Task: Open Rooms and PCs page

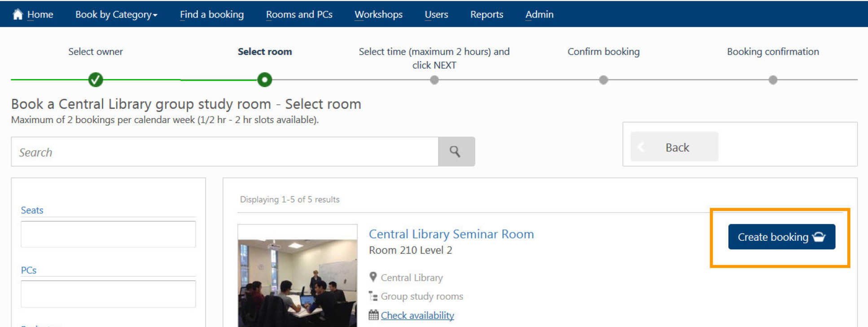Action: coord(299,14)
